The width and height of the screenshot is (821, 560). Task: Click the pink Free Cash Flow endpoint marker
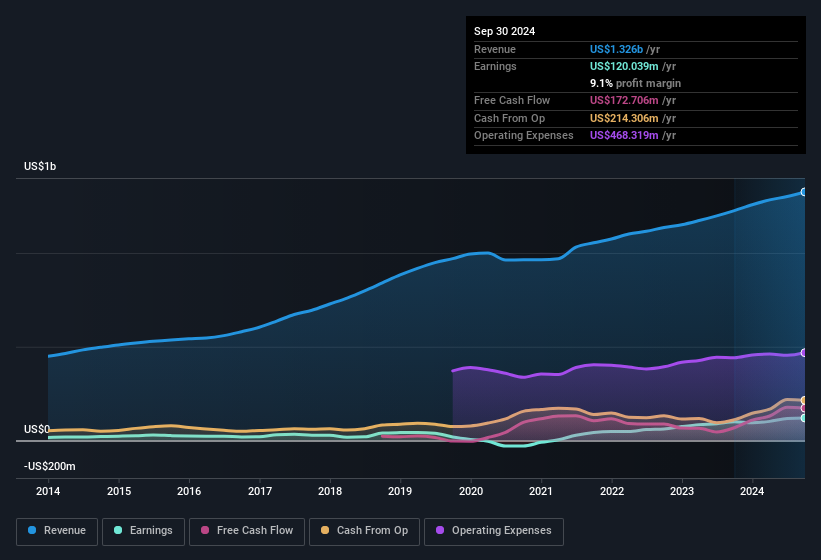[804, 408]
